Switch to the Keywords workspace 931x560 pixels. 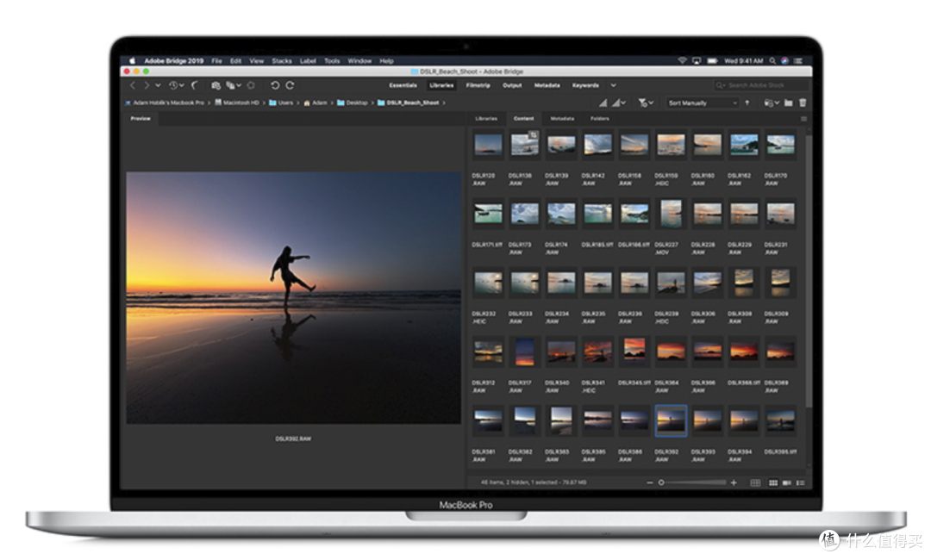tap(585, 85)
